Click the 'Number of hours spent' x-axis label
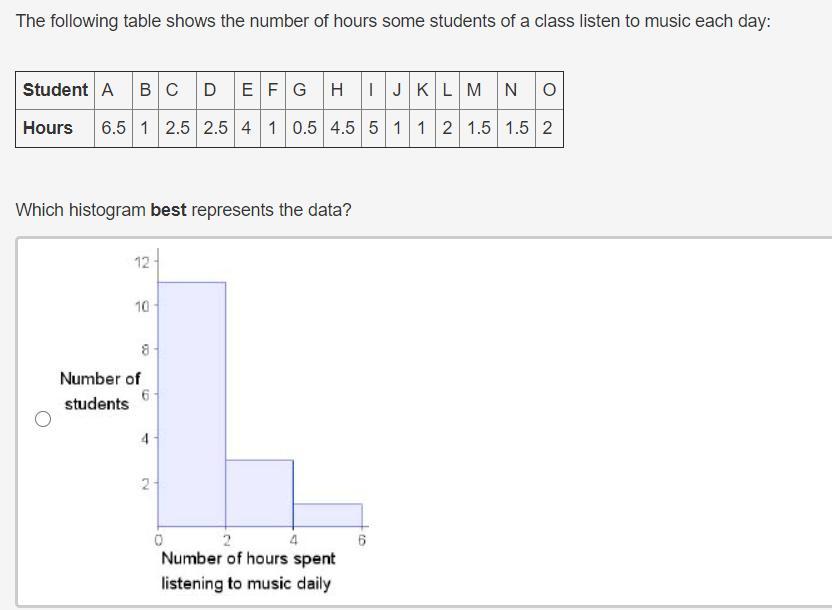 (x=248, y=559)
